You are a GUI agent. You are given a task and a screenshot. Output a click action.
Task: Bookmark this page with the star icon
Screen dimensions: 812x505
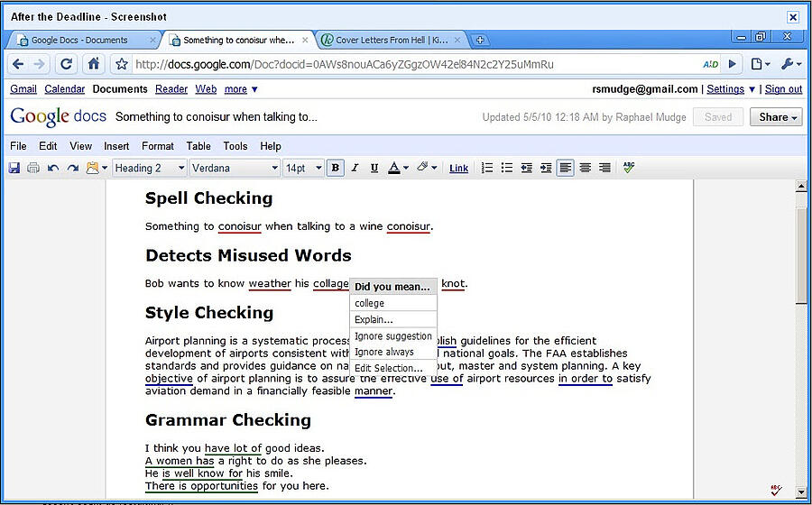(x=122, y=64)
